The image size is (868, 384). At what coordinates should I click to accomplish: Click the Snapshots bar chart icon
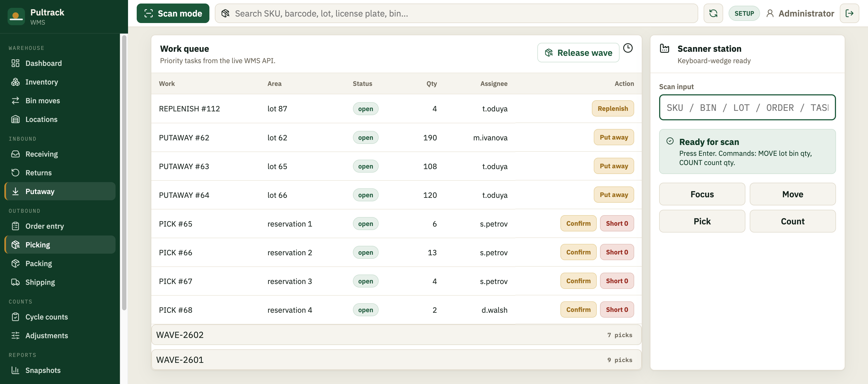click(15, 370)
